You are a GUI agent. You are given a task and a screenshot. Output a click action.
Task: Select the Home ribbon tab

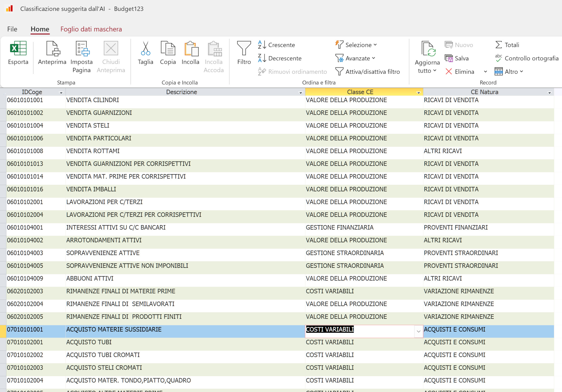[40, 29]
